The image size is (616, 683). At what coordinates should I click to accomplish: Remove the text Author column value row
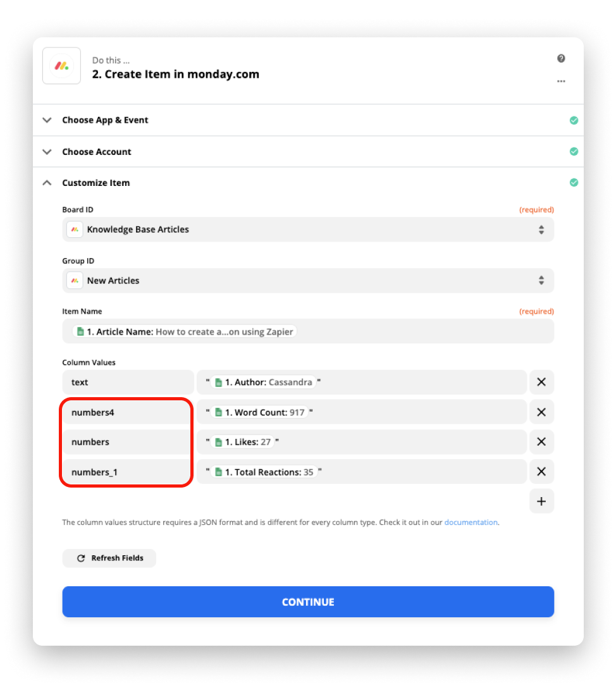(x=541, y=382)
